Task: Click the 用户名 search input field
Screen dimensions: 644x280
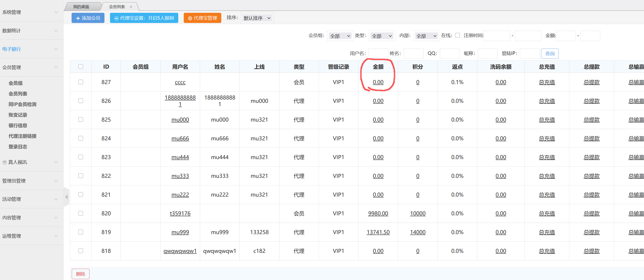Action: tap(378, 53)
